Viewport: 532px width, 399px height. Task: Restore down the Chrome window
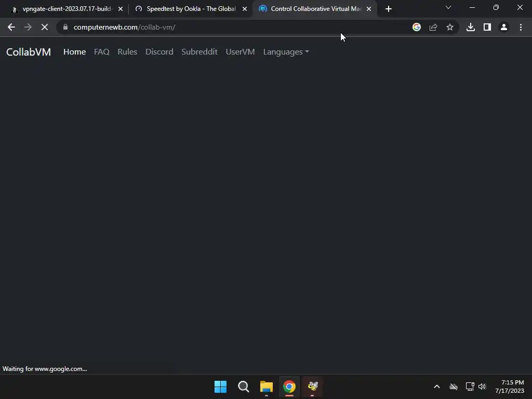496,7
